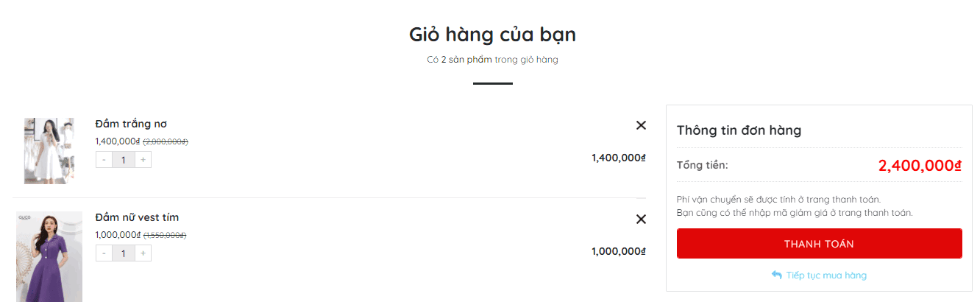Click the 1,400,000₫ line total

pos(618,158)
